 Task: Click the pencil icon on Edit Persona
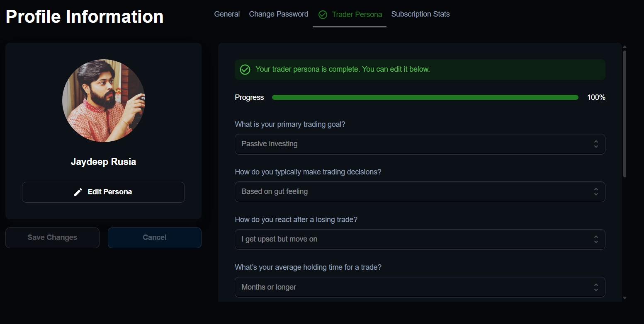point(78,192)
